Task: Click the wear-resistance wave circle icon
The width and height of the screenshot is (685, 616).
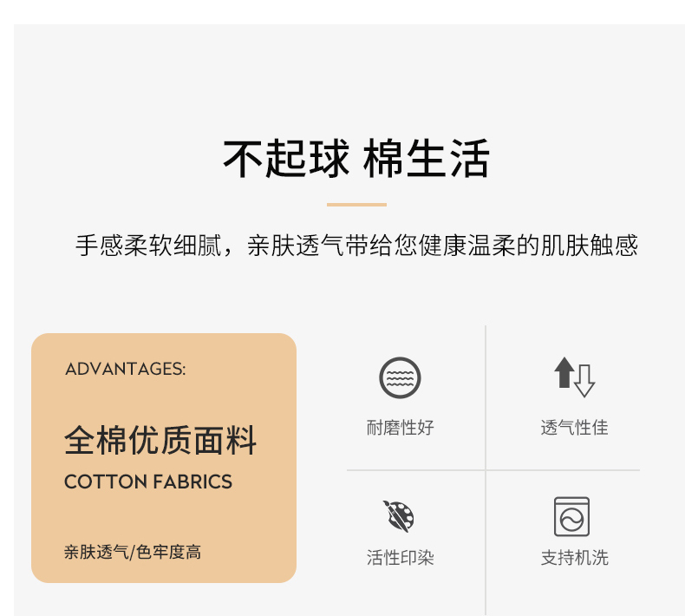Action: pos(400,377)
